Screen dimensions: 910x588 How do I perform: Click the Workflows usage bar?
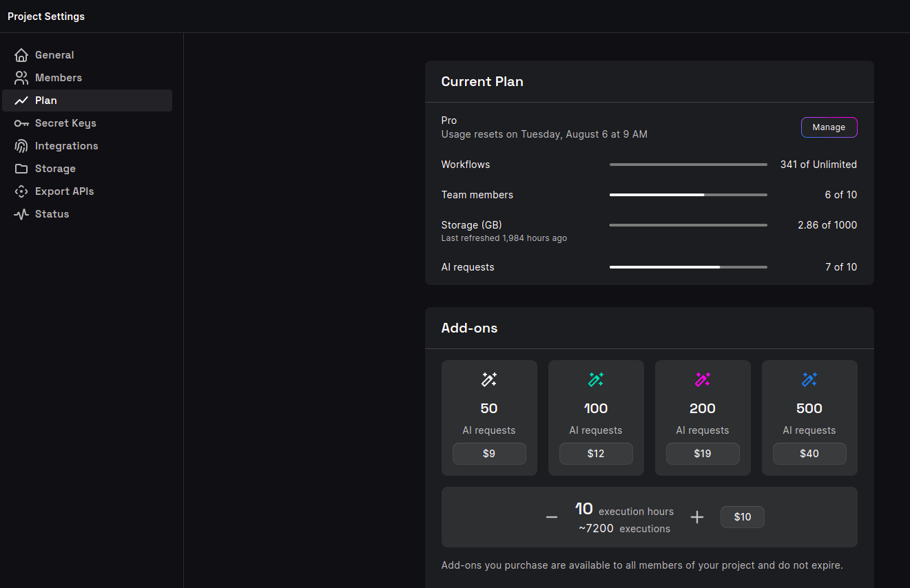[688, 165]
